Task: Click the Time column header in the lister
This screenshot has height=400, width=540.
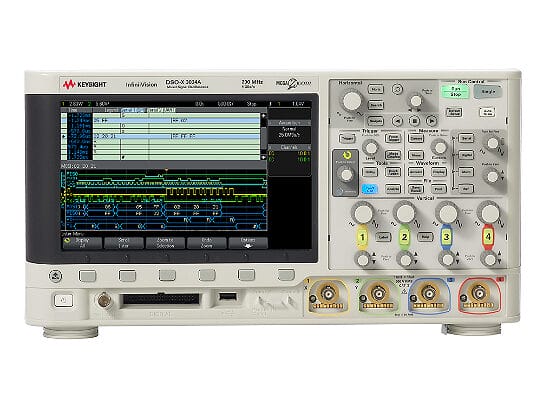Action: 73,110
